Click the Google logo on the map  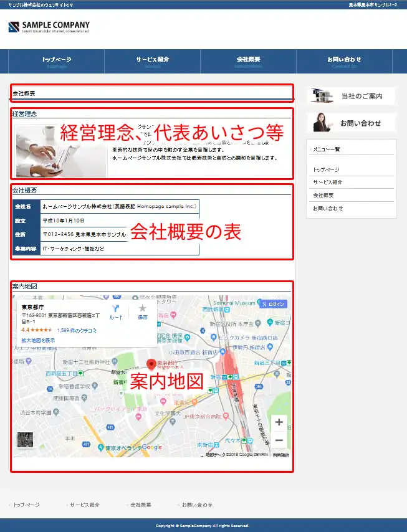point(151,447)
